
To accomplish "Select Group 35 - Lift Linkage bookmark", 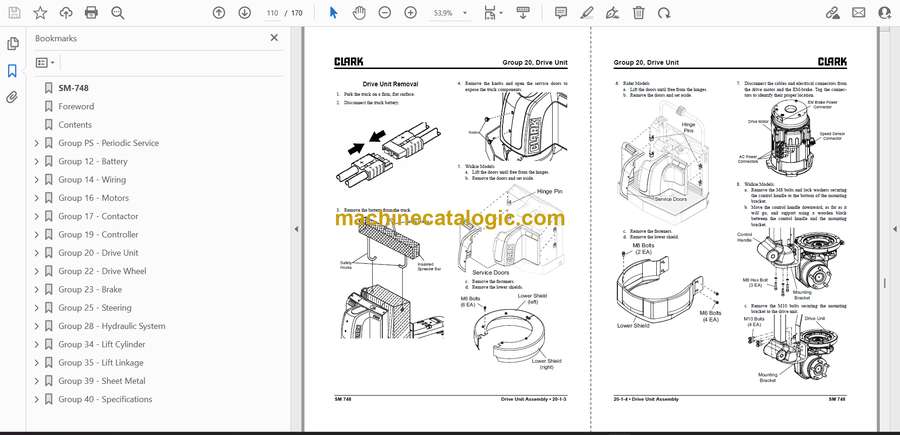I will point(100,363).
